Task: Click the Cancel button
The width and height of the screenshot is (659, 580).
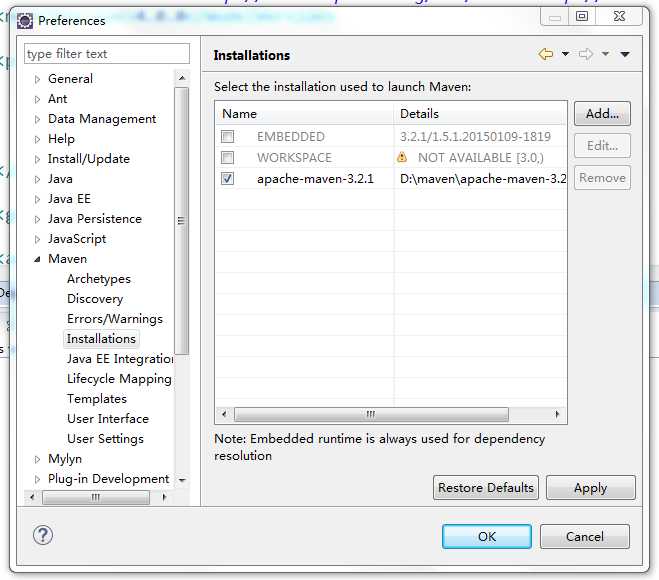Action: click(x=585, y=536)
